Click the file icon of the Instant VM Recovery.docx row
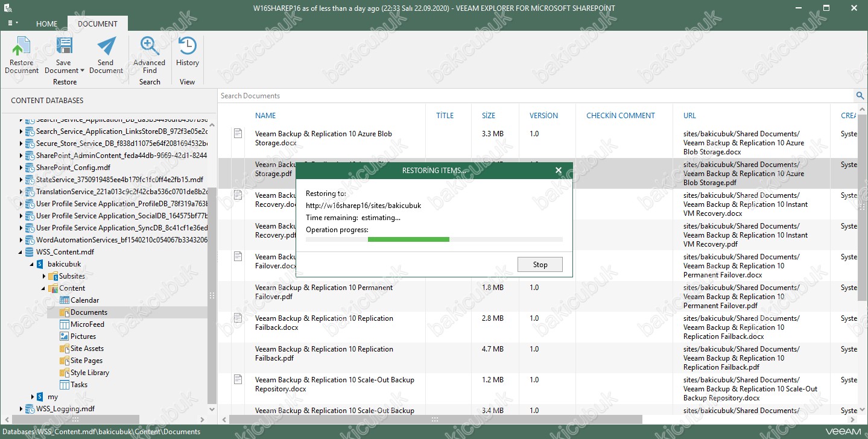868x439 pixels. [238, 195]
